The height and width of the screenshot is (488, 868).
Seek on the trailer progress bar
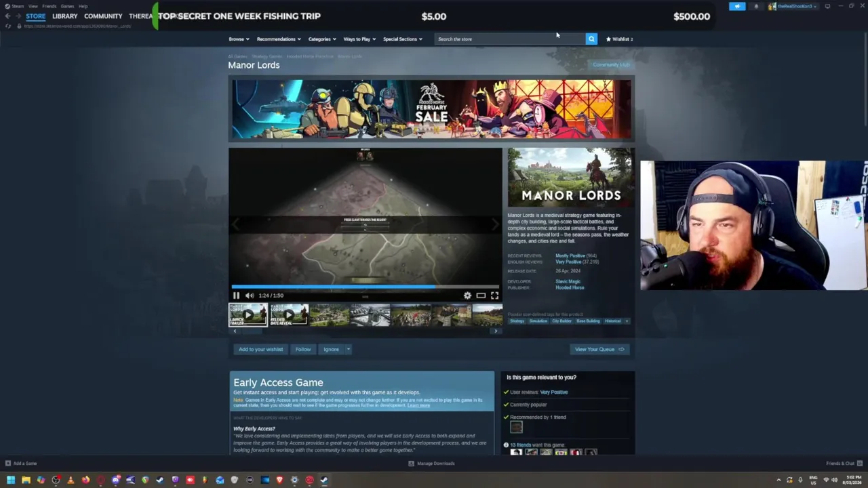pos(365,287)
